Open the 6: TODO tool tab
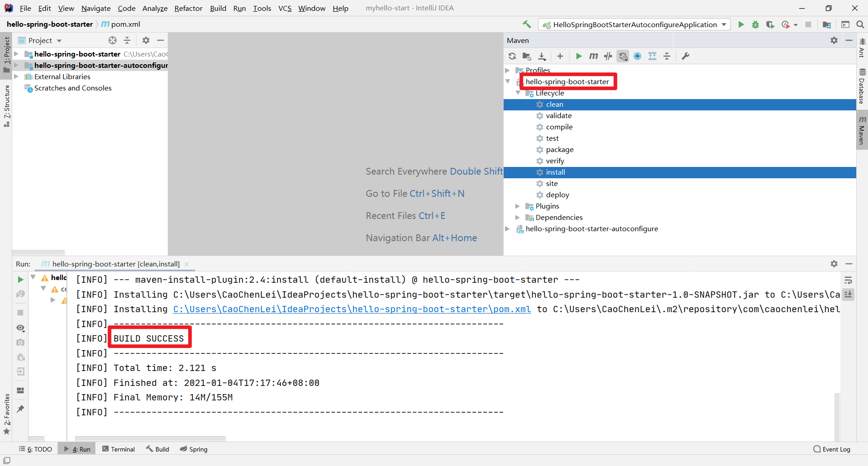 click(x=35, y=449)
